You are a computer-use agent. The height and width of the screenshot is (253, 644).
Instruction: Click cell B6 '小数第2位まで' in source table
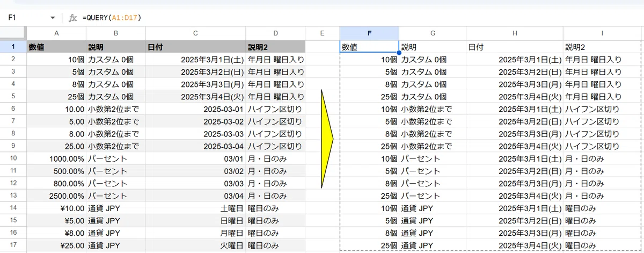115,109
